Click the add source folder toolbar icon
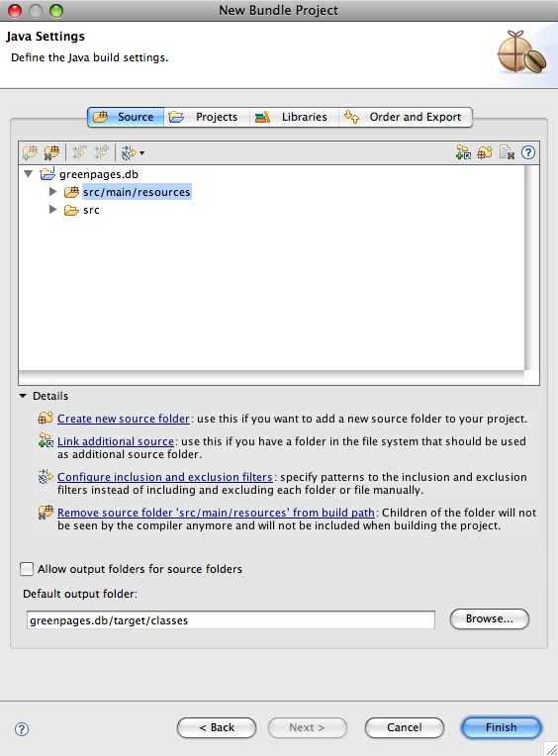The image size is (558, 756). coord(30,152)
